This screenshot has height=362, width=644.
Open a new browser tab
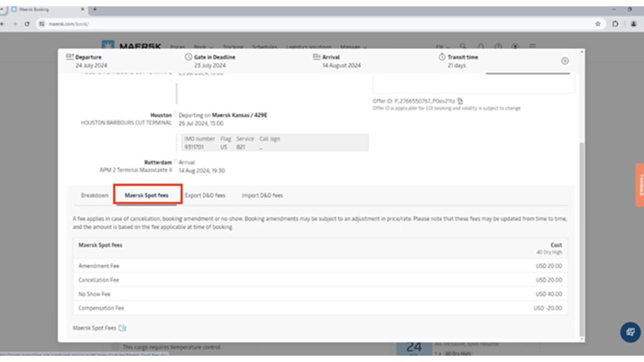coord(95,10)
